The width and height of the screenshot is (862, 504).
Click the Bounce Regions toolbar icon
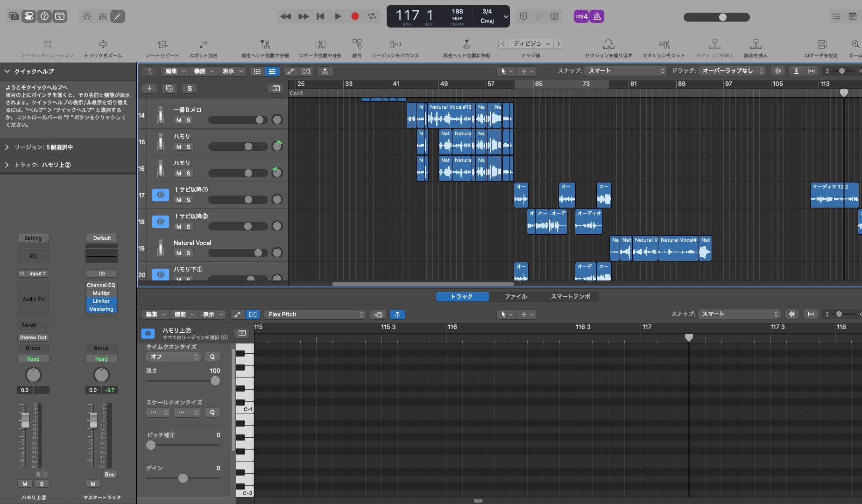[395, 44]
